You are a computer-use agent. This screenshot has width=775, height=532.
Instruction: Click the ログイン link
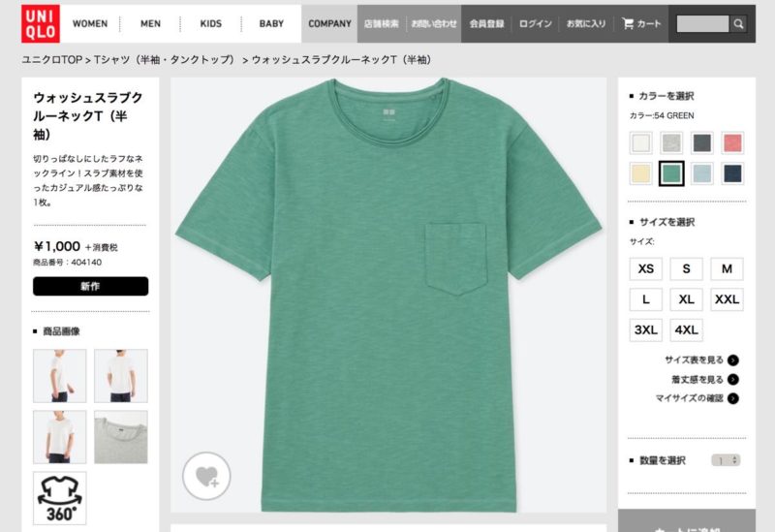tap(535, 23)
